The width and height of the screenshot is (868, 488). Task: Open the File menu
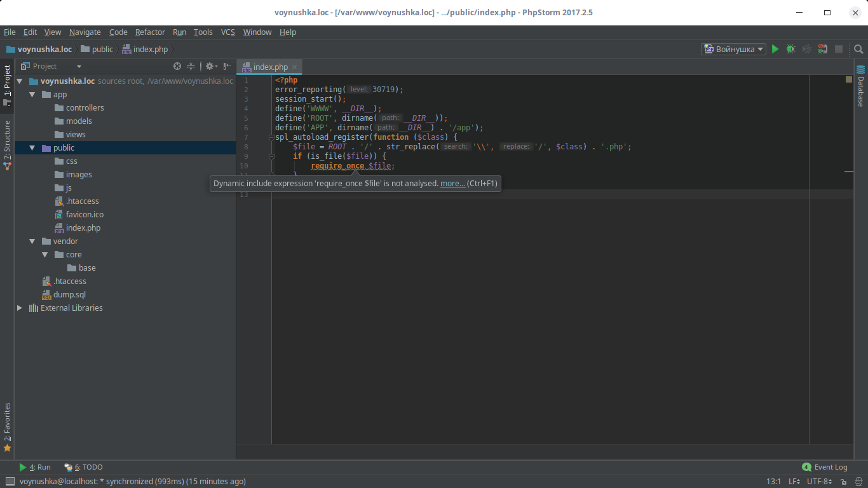(10, 32)
